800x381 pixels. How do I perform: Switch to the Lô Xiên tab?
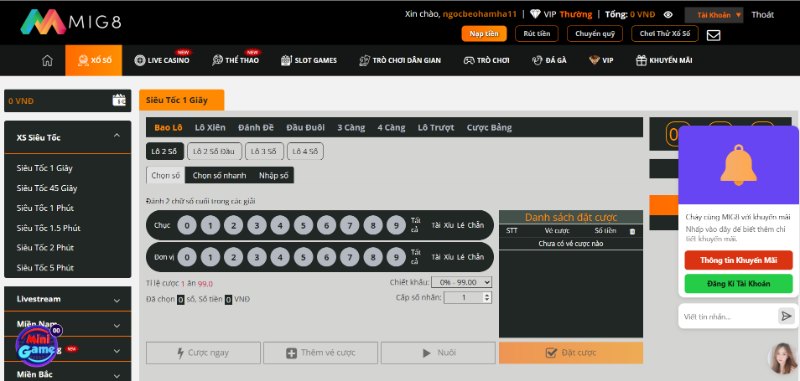210,128
